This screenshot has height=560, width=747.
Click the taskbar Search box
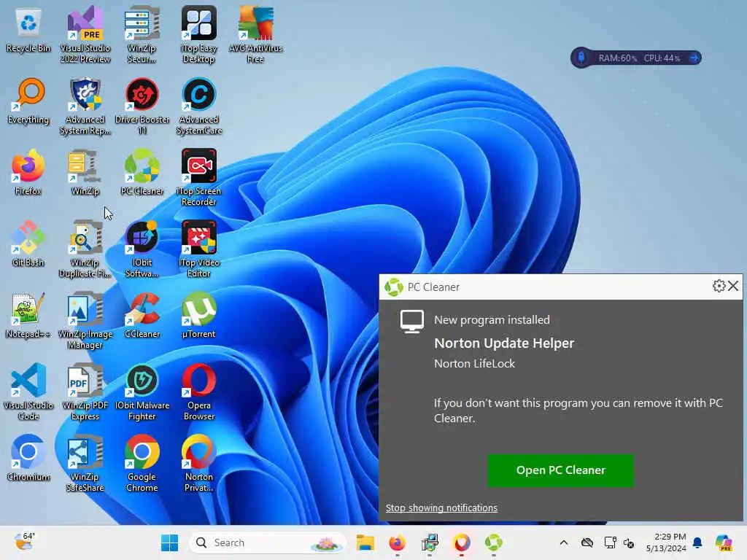(x=268, y=542)
